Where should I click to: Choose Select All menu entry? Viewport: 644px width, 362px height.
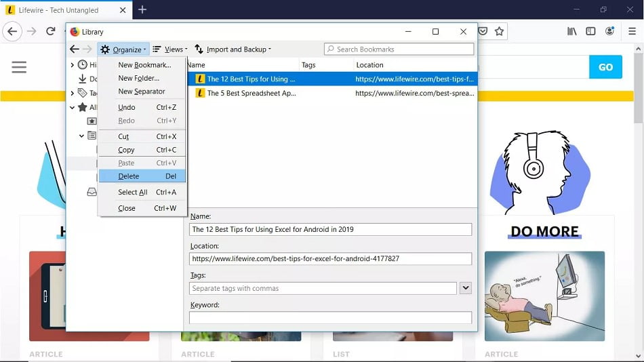(142, 193)
